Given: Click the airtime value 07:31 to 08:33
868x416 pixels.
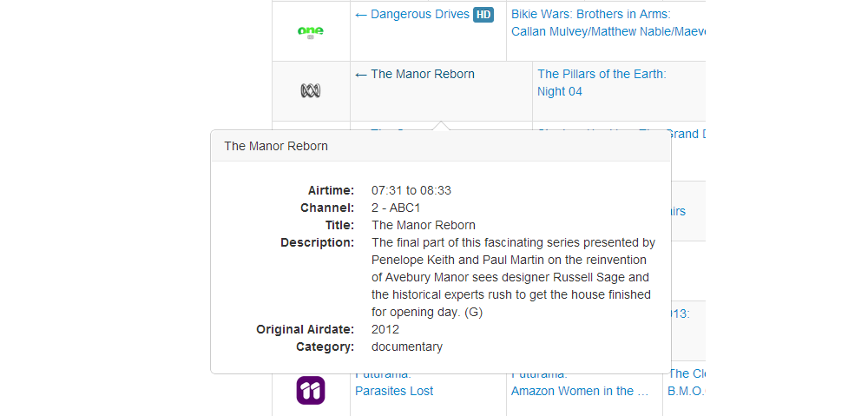Looking at the screenshot, I should click(411, 190).
